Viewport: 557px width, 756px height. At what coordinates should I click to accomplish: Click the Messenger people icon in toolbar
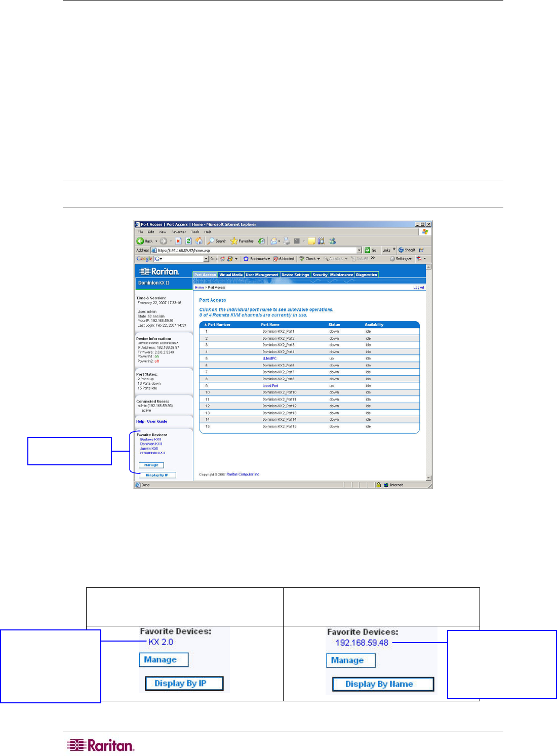point(332,241)
